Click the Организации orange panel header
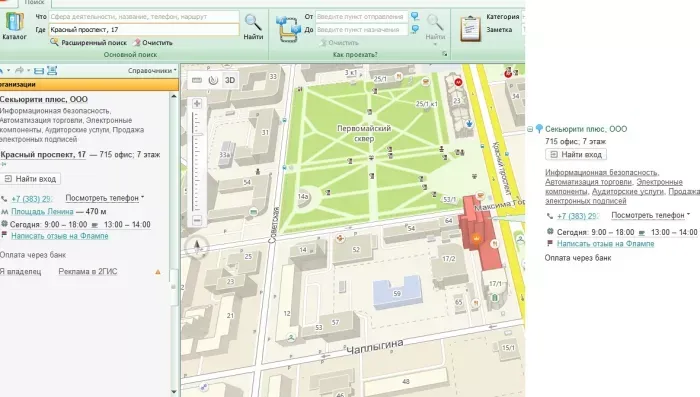The width and height of the screenshot is (700, 397). 89,84
